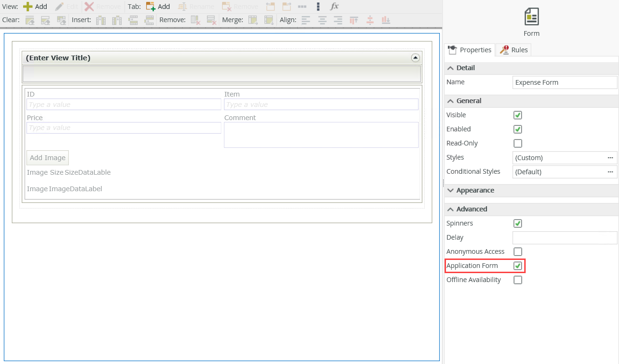Click the align left icon
This screenshot has height=364, width=619.
click(306, 20)
